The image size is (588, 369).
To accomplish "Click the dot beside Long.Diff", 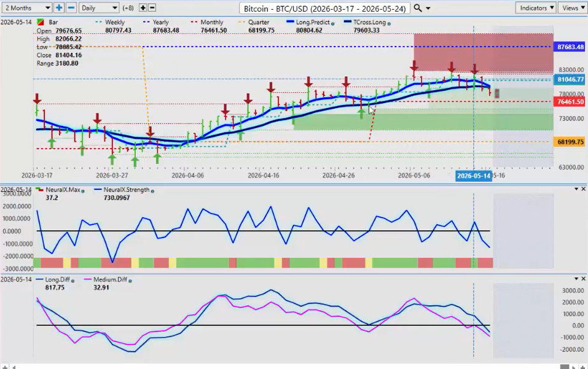I will 73,281.
